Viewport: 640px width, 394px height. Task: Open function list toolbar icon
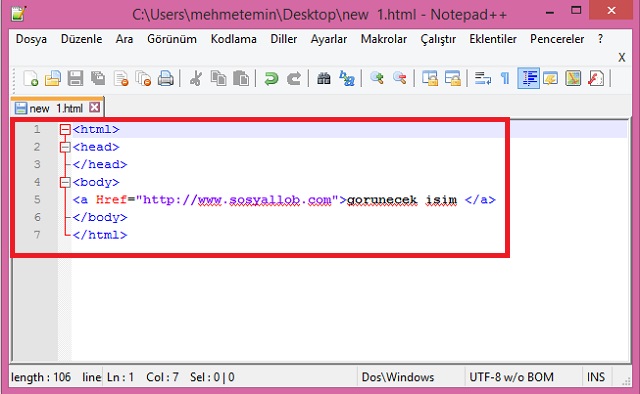tap(596, 78)
